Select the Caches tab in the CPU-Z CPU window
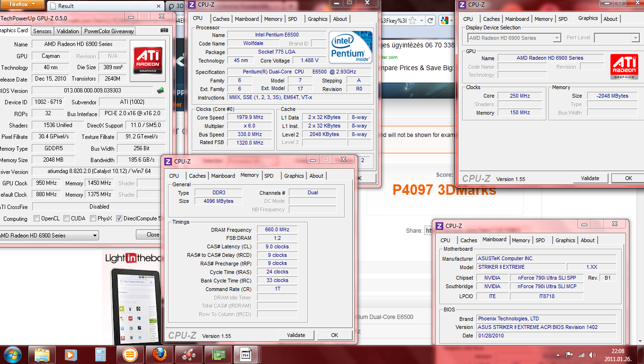Screen dimensions: 644x364 tap(221, 19)
